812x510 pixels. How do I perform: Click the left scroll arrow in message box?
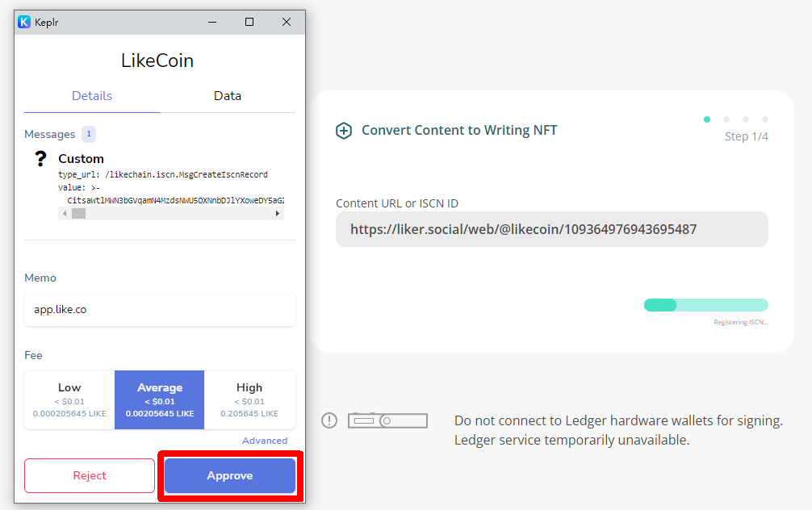point(65,213)
